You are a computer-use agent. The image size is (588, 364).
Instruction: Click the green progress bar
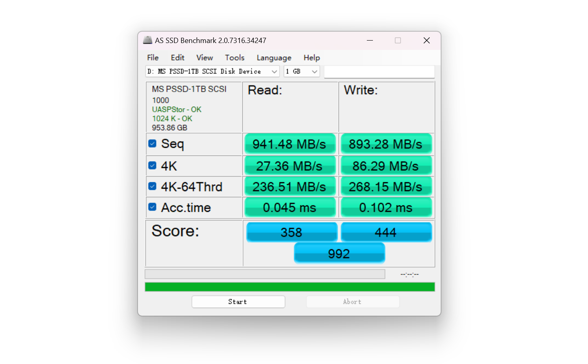point(290,287)
